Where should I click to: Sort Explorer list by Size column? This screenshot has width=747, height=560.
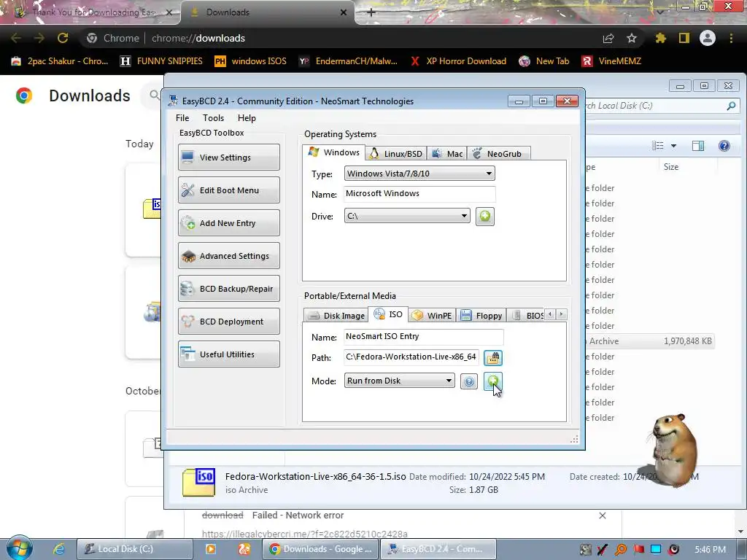point(671,167)
